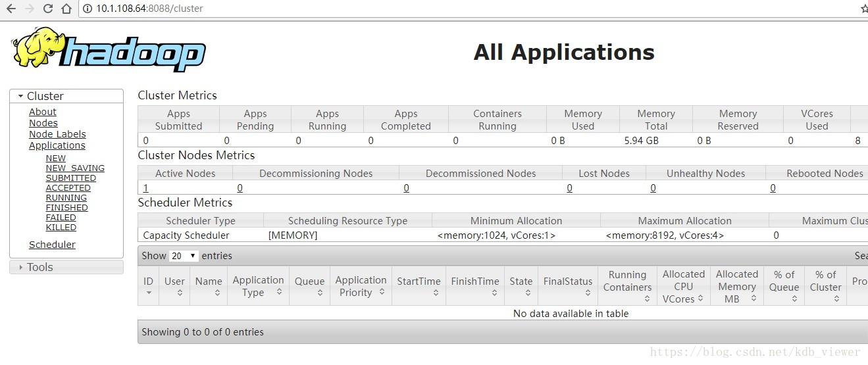Filter applications by NEW state
Viewport: 868px width, 365px height.
[56, 158]
